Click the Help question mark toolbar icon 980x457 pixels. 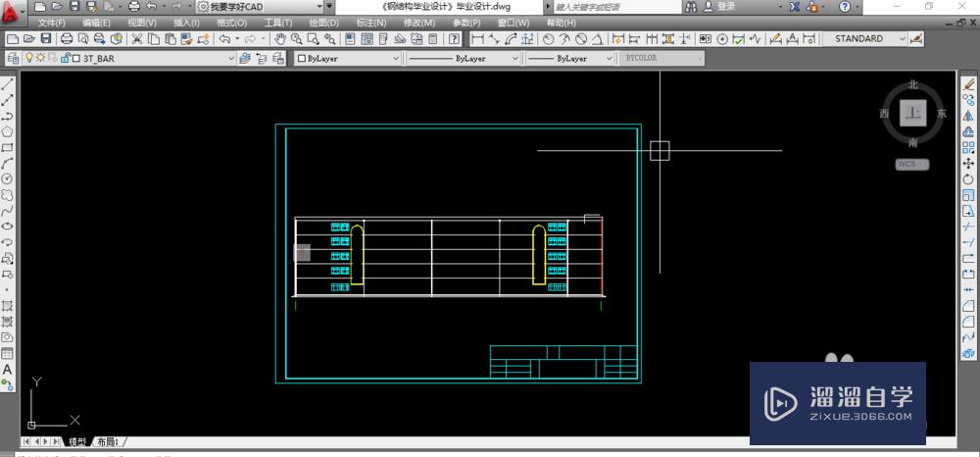coord(454,39)
